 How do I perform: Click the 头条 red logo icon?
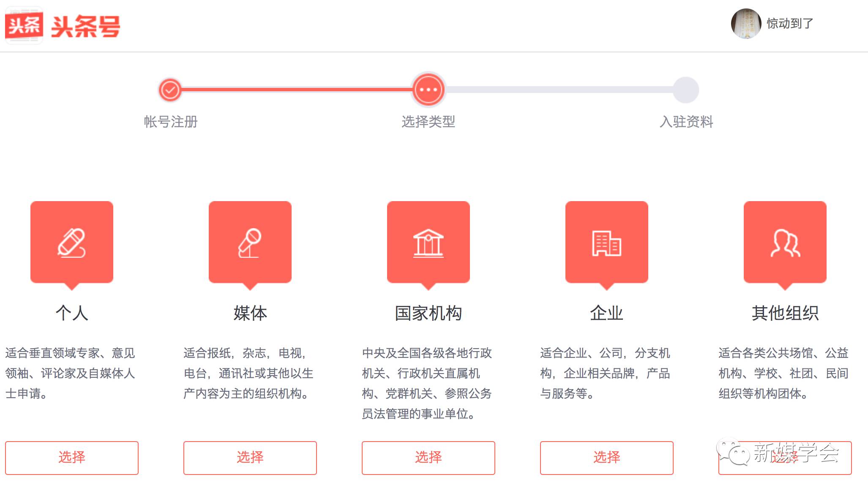pyautogui.click(x=24, y=25)
